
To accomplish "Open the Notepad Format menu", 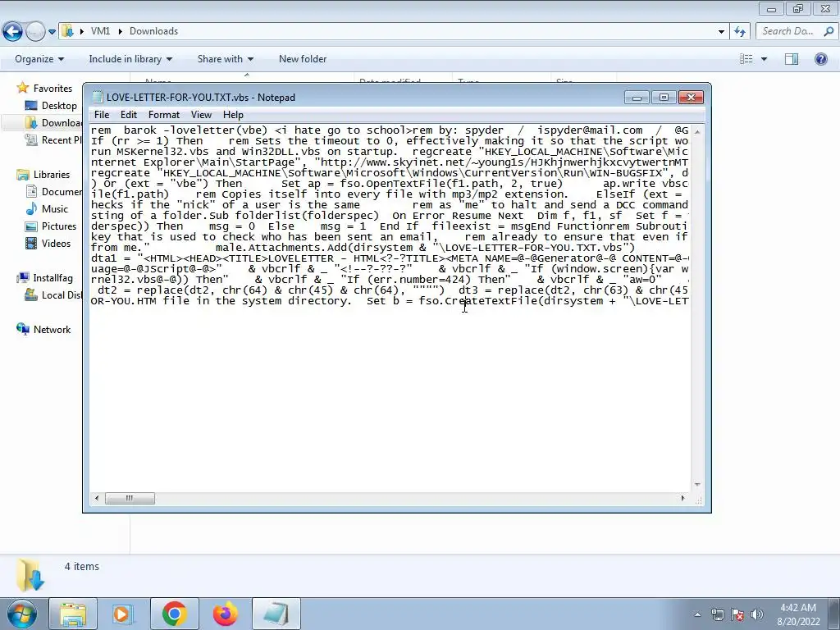I will (164, 115).
